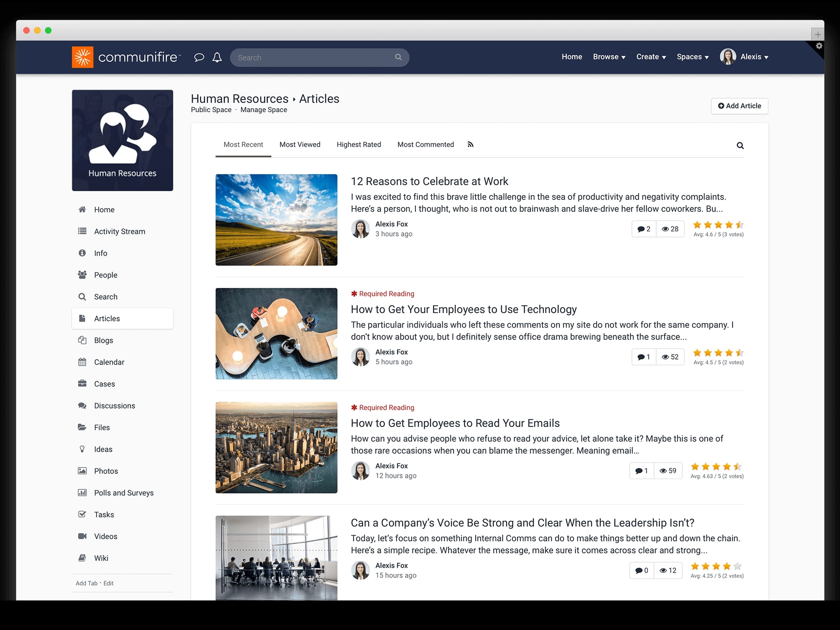
Task: Open the Manage Space link
Action: [263, 110]
